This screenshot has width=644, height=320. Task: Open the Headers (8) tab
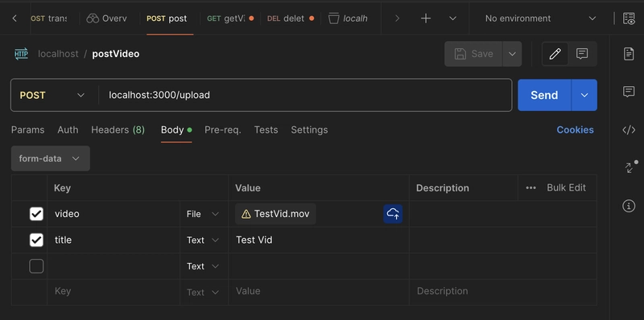coord(118,130)
